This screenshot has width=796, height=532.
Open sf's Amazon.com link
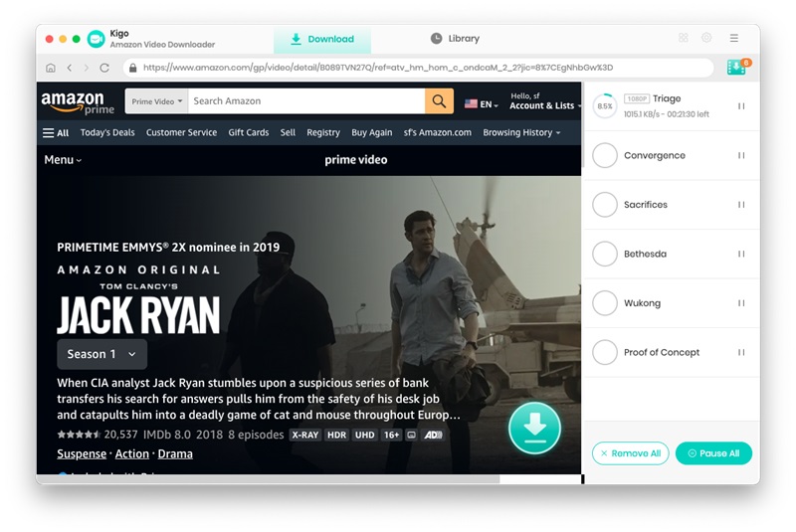(438, 132)
